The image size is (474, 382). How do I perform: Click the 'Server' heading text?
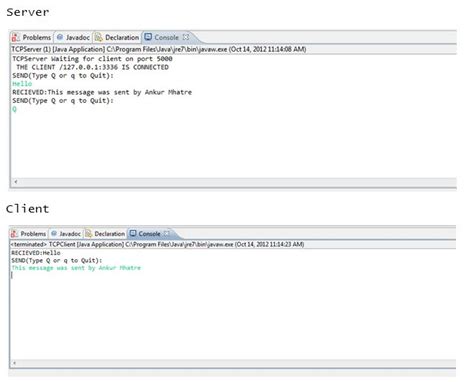pyautogui.click(x=28, y=12)
